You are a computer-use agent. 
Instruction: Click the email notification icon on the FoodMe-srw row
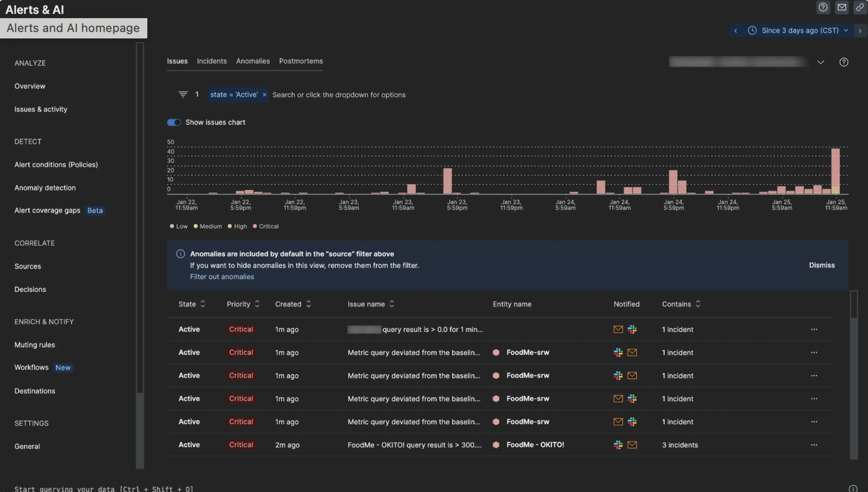[x=632, y=352]
